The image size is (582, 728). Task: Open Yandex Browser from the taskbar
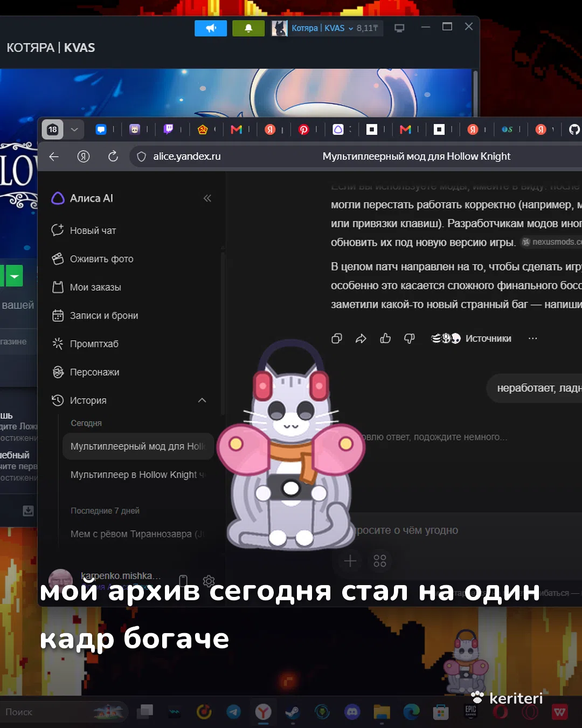[263, 712]
